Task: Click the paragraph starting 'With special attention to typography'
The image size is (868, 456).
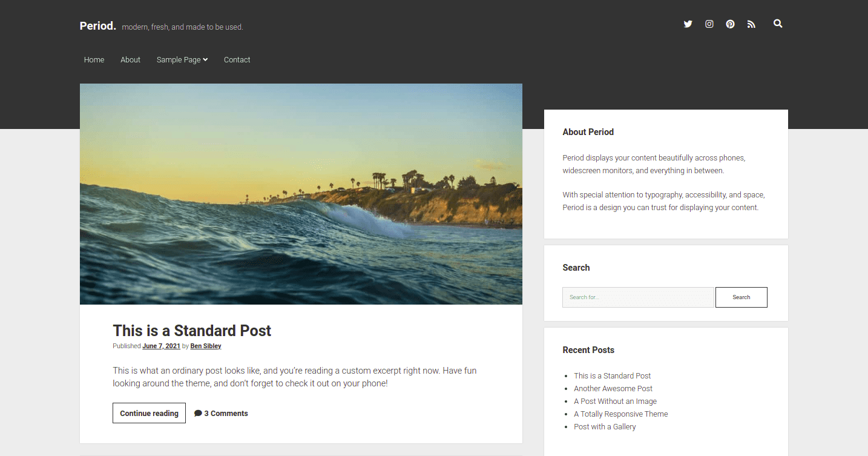Action: [x=663, y=201]
